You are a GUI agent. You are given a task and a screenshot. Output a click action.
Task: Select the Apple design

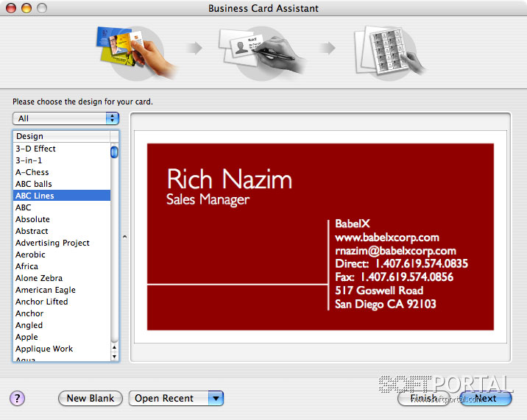62,337
